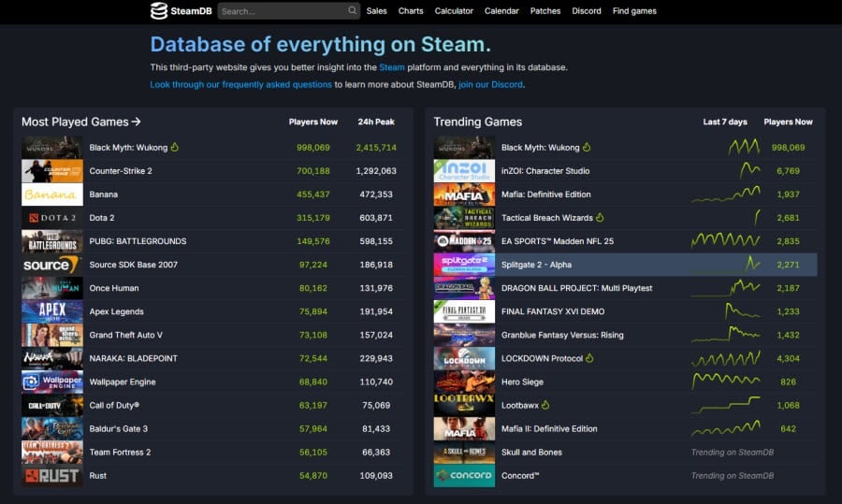
Task: Click the Black Myth: Wukong 24h peak 2,415,714
Action: pos(376,147)
